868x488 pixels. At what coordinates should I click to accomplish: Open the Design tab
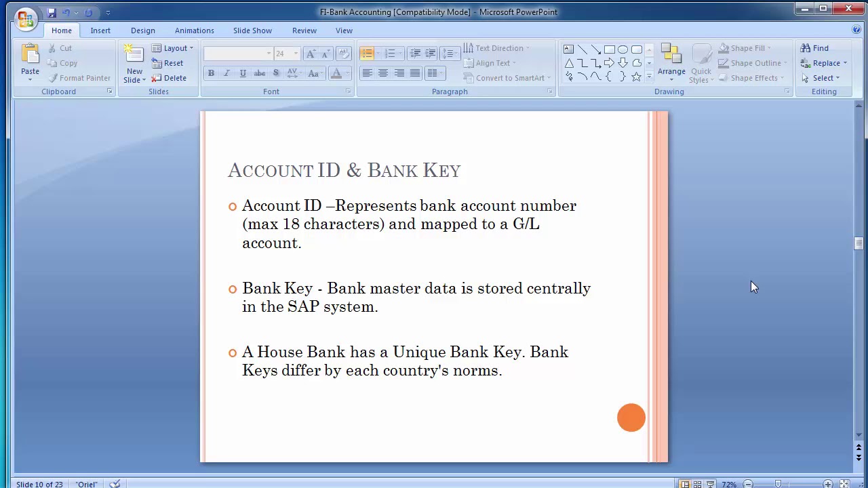click(x=142, y=30)
